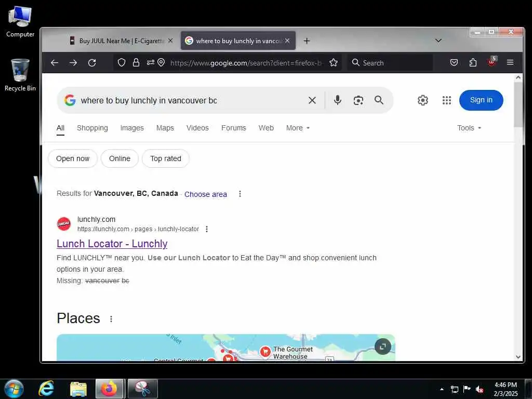The height and width of the screenshot is (399, 532).
Task: Bookmark this page with the star
Action: tap(334, 63)
